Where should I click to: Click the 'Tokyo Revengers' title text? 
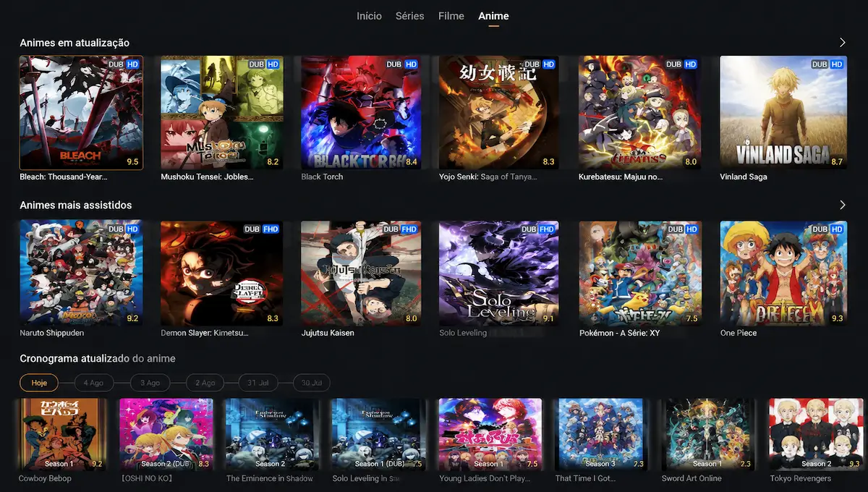pos(800,478)
